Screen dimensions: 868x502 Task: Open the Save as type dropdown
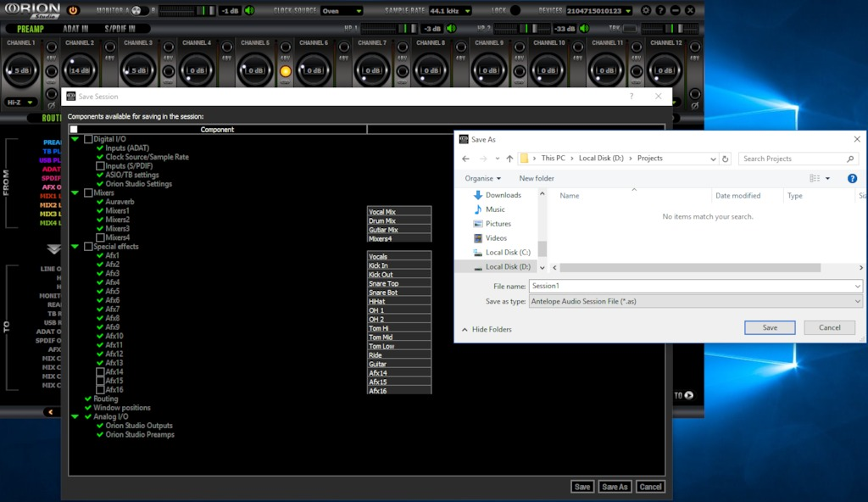click(x=695, y=301)
